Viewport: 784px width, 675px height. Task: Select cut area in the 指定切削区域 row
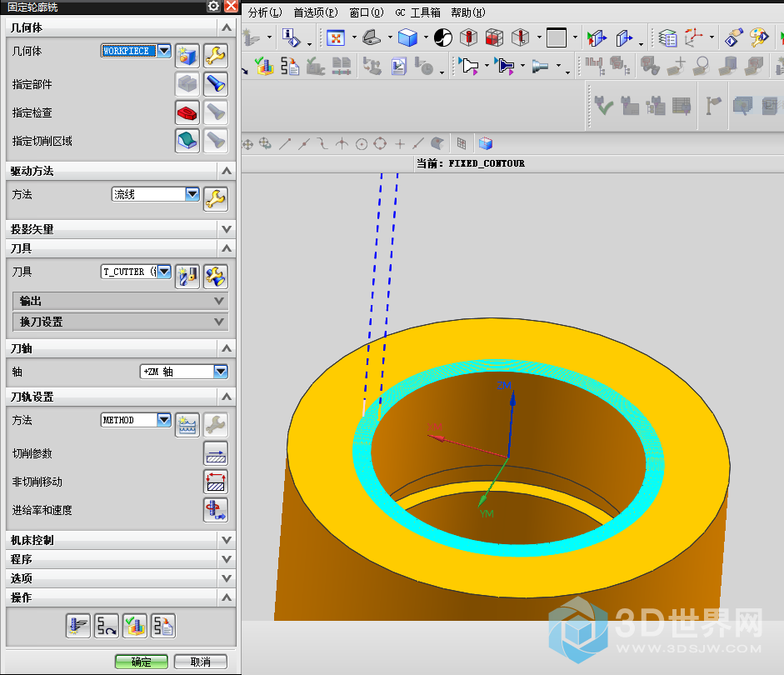(x=187, y=141)
